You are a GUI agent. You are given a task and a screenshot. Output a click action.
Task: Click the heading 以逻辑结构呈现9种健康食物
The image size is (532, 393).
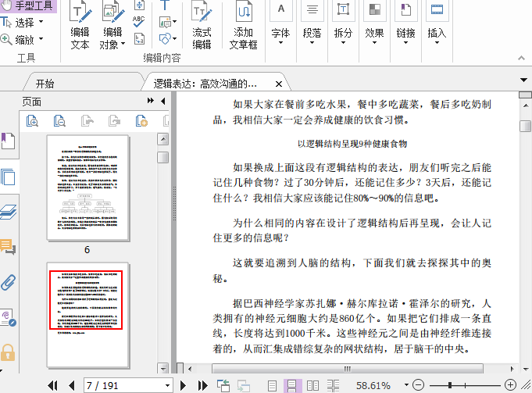coord(352,144)
